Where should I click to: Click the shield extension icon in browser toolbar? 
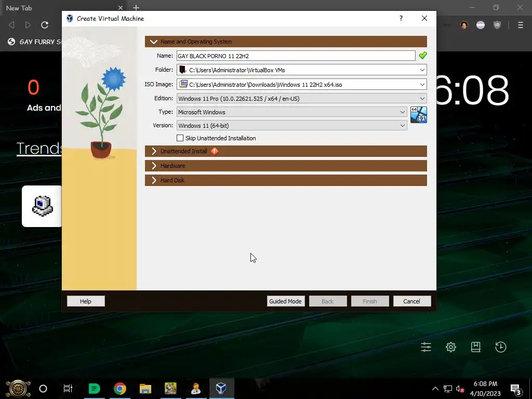pyautogui.click(x=497, y=25)
